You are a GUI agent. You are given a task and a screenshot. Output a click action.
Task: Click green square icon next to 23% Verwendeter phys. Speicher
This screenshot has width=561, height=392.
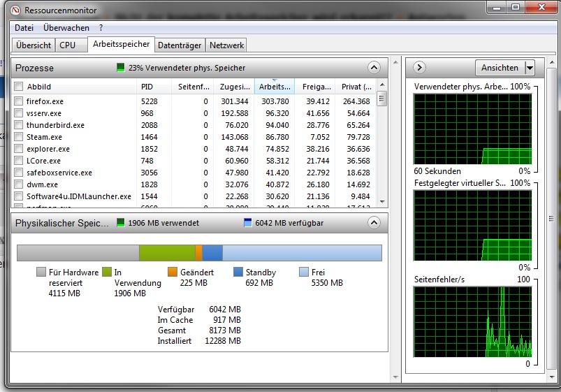(121, 67)
